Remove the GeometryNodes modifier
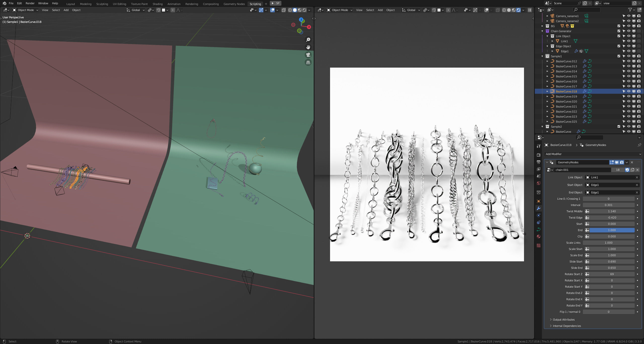Image resolution: width=644 pixels, height=344 pixels. (632, 162)
